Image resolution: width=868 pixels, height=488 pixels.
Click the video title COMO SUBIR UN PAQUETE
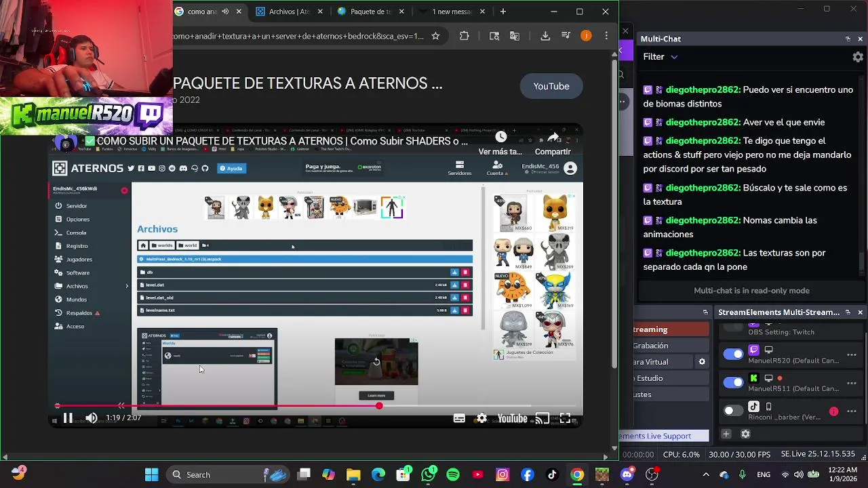coord(282,141)
